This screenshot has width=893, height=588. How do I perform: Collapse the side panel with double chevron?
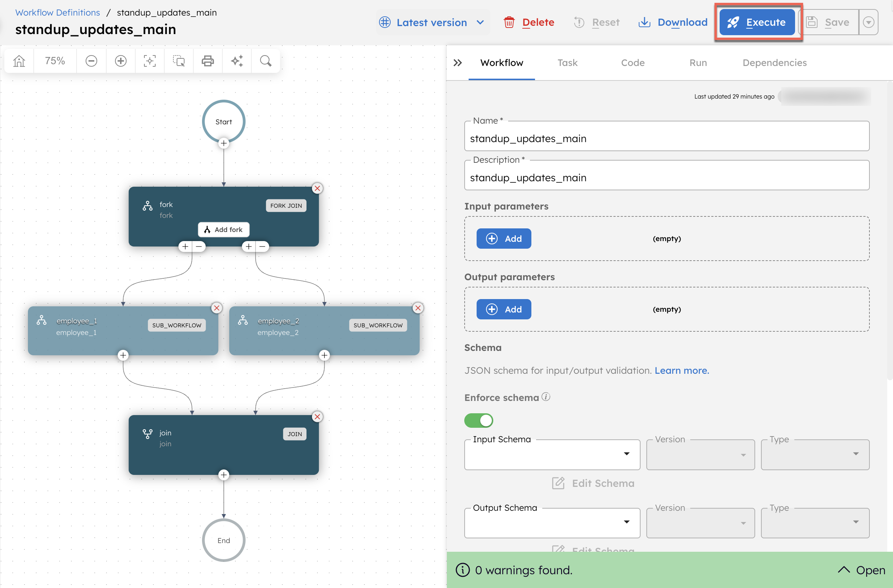click(457, 63)
